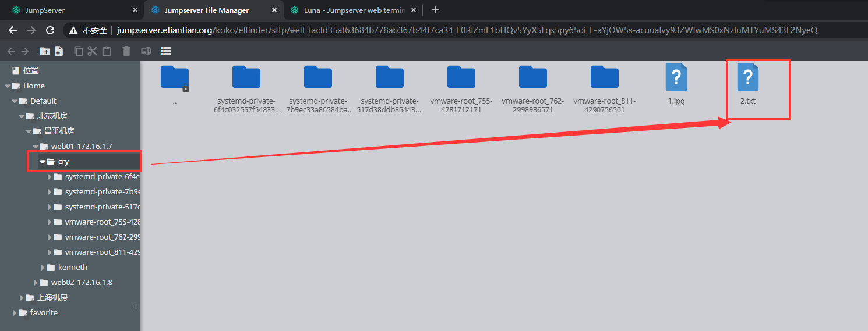This screenshot has width=868, height=331.
Task: Go back in elFinder toolbar history
Action: [x=11, y=51]
